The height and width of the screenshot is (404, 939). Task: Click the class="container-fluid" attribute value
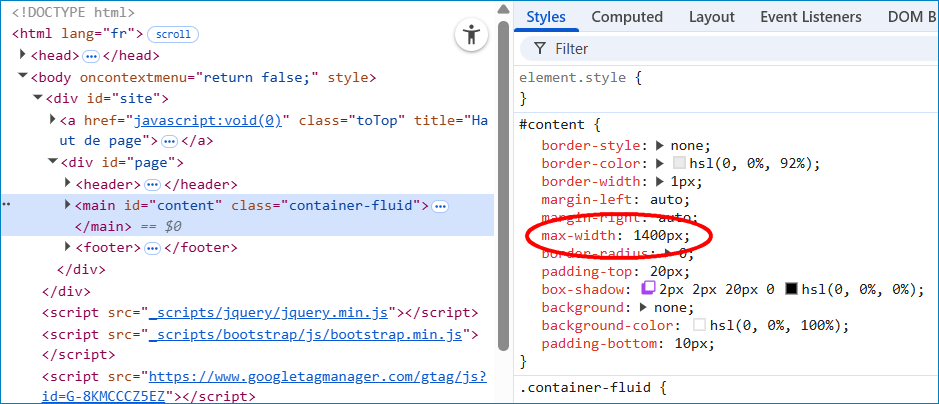[x=352, y=206]
